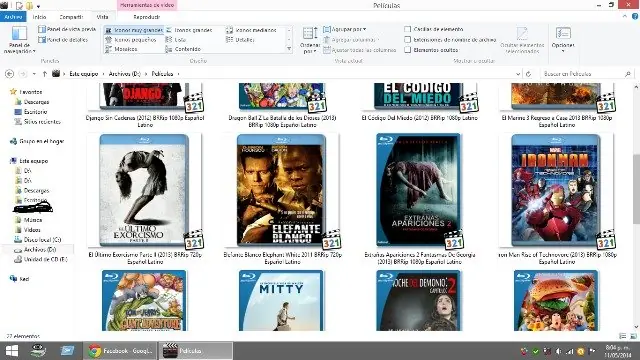Viewport: 640px width, 360px height.
Task: Toggle Panel de detalles
Action: click(x=63, y=40)
